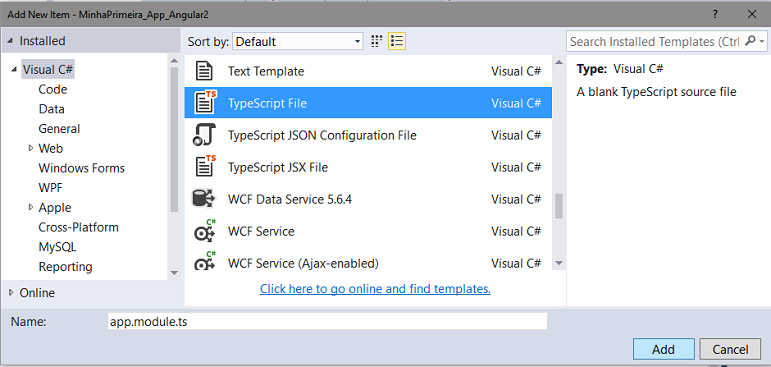Click the TypeScript File template icon
The height and width of the screenshot is (367, 771).
click(205, 103)
